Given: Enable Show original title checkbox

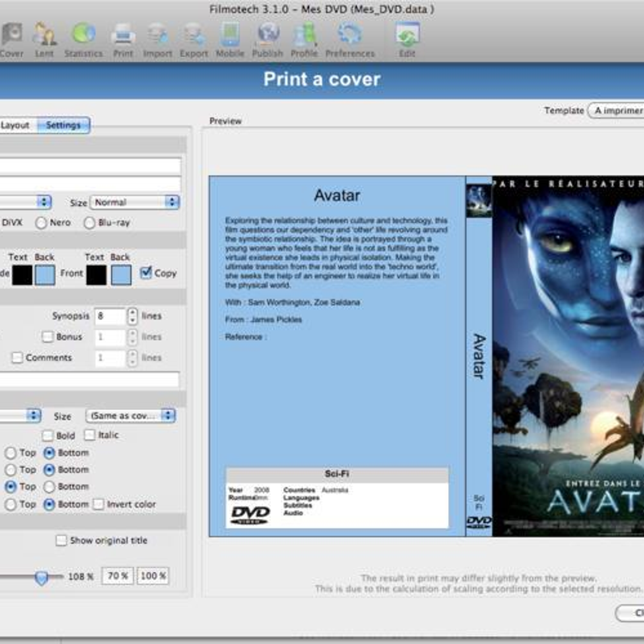Looking at the screenshot, I should pos(61,540).
